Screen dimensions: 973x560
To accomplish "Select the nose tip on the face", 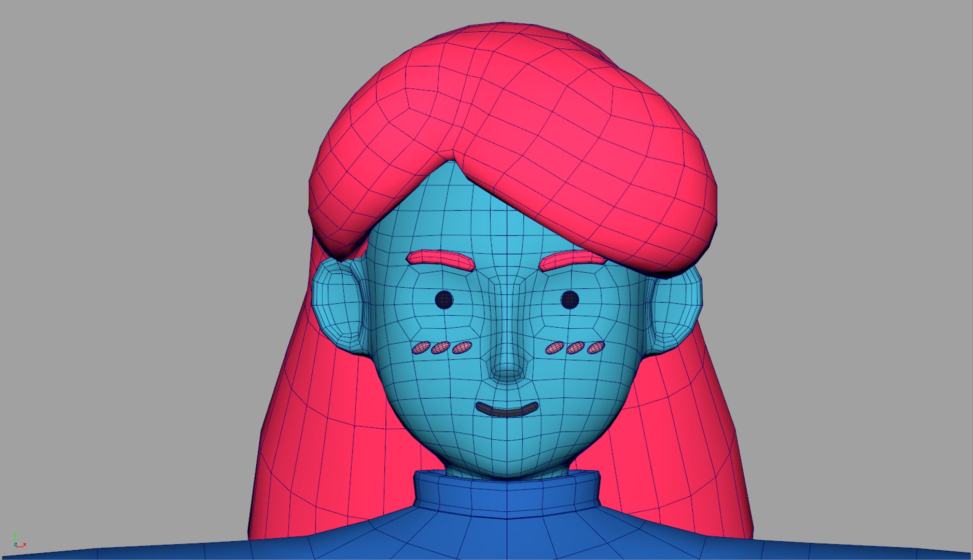I will coord(507,371).
